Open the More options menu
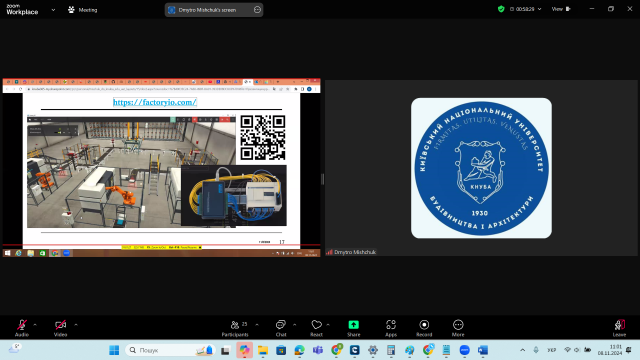The width and height of the screenshot is (640, 360). pyautogui.click(x=458, y=328)
